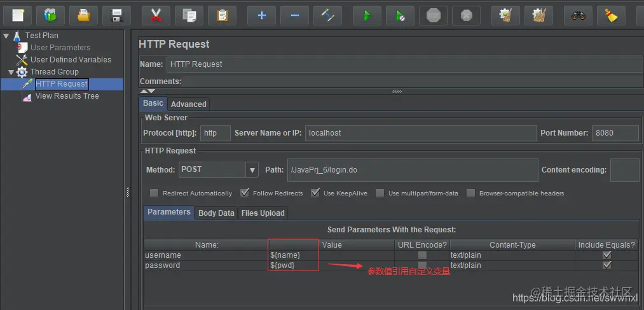Image resolution: width=644 pixels, height=310 pixels.
Task: Click the Copy toolbar icon
Action: click(x=189, y=16)
